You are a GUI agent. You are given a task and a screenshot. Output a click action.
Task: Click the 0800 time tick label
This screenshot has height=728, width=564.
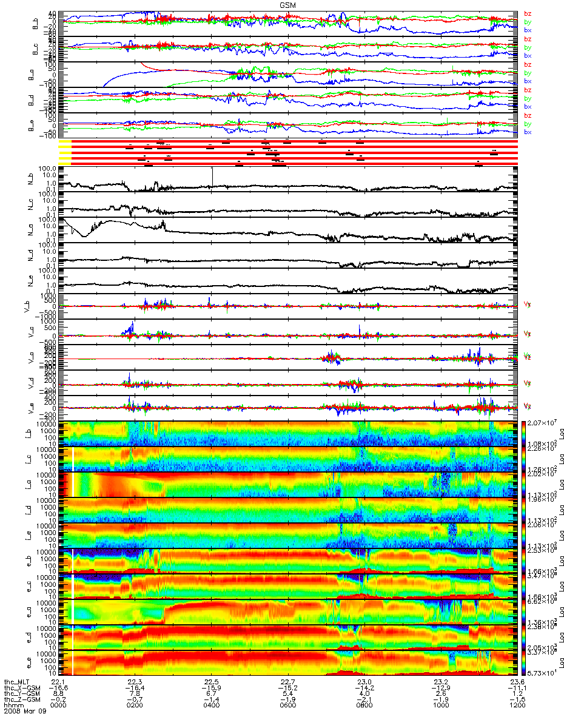[364, 706]
